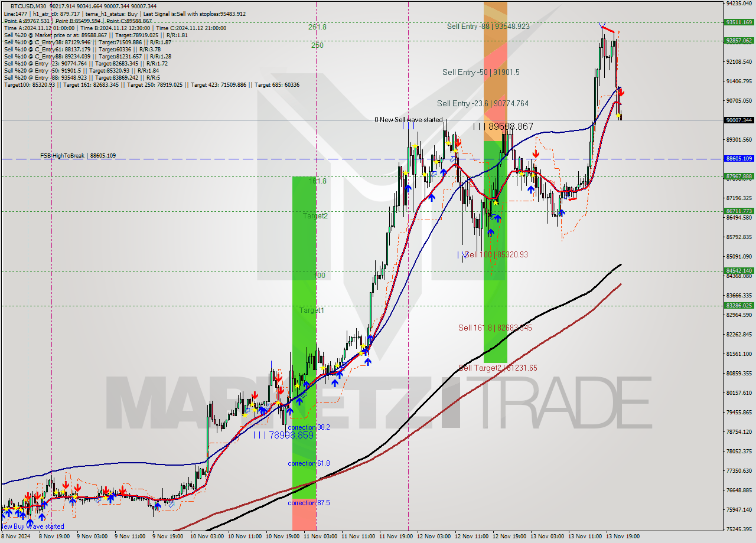The image size is (756, 543).
Task: Click the 94235.045 top price axis label
Action: [738, 3]
